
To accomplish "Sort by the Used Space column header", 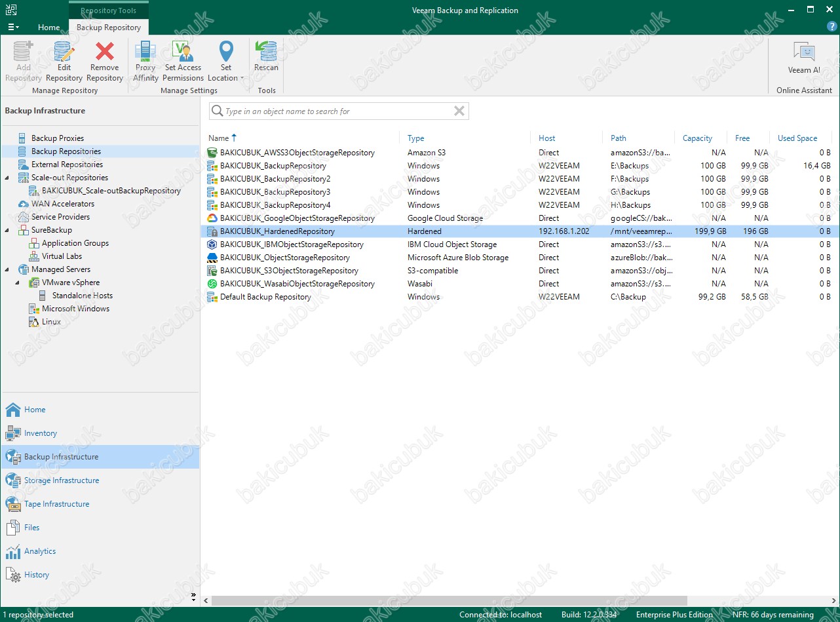I will coord(797,138).
